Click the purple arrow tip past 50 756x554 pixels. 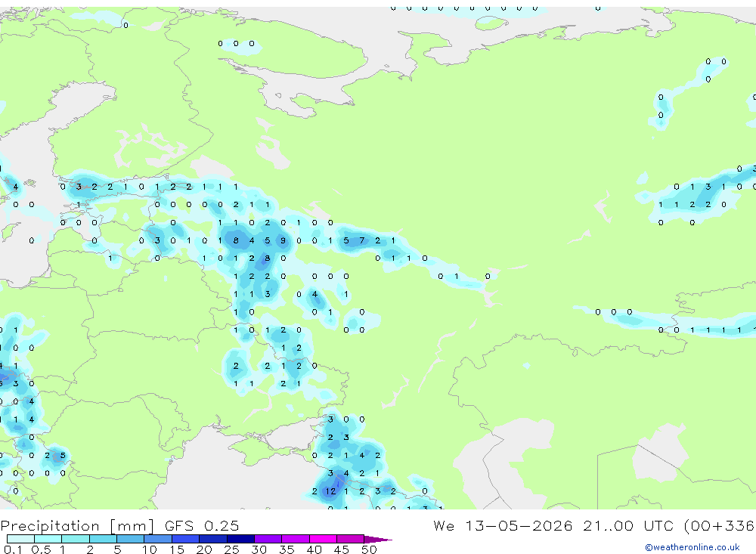coord(377,539)
